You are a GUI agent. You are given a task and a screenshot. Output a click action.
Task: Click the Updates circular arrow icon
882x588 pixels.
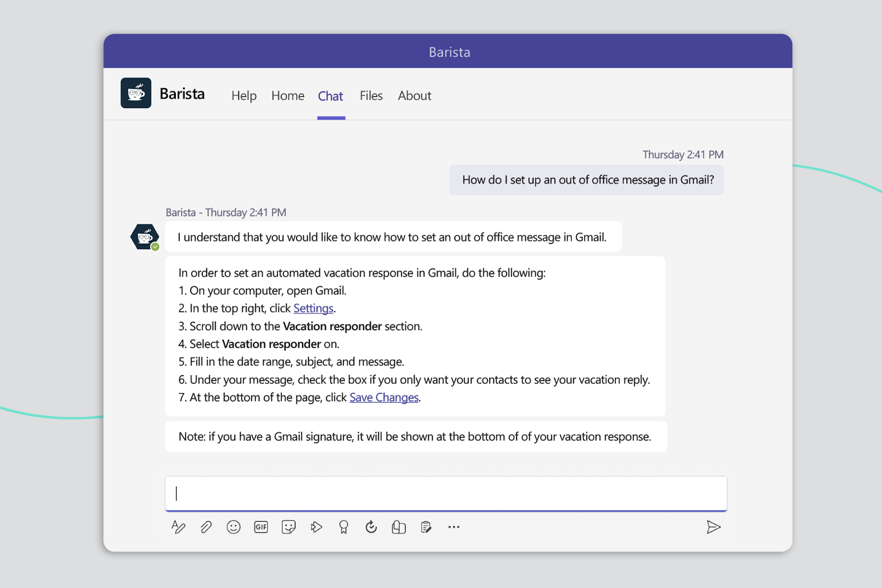click(x=371, y=527)
